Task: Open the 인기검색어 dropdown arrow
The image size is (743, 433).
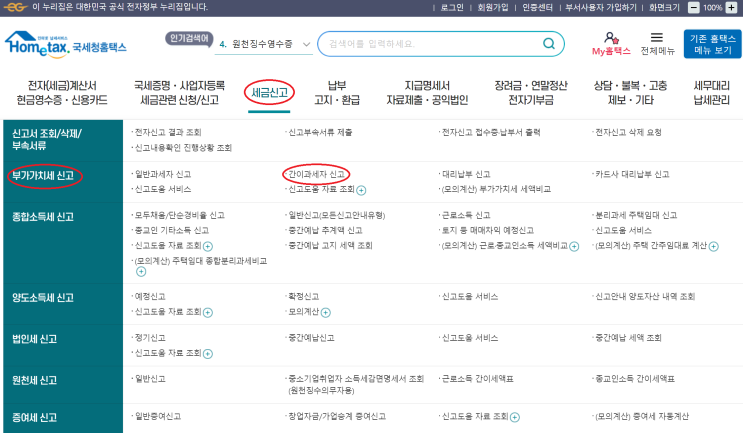Action: point(307,45)
